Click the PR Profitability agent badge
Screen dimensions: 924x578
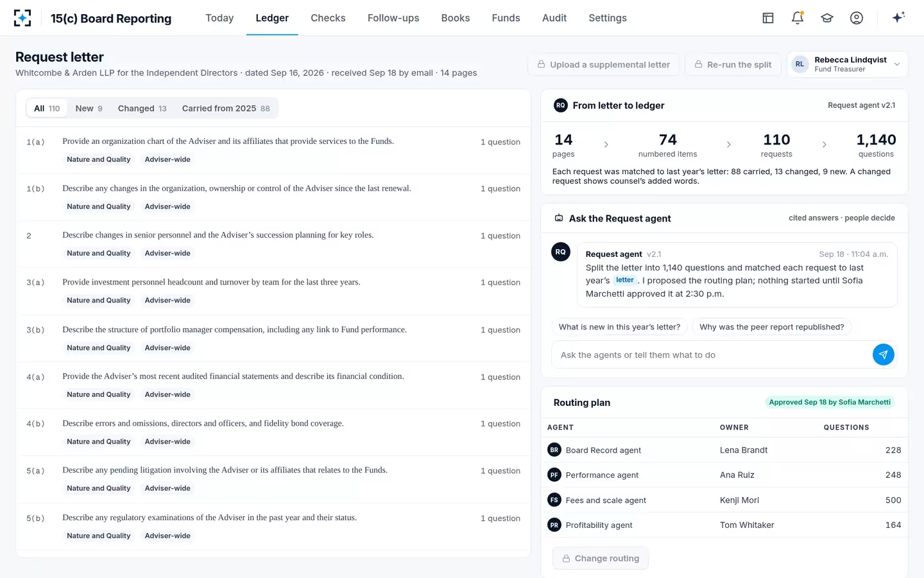(554, 525)
